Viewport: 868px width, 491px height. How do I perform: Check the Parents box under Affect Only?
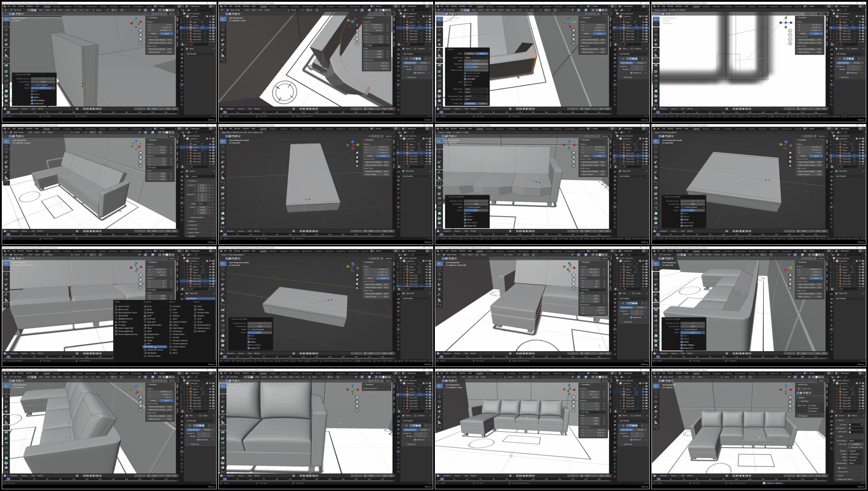[x=809, y=411]
